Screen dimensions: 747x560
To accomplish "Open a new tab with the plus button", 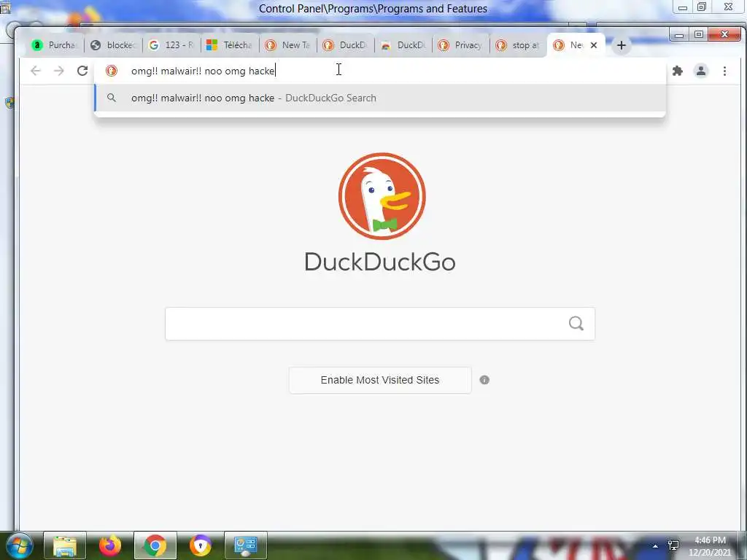I will click(622, 45).
